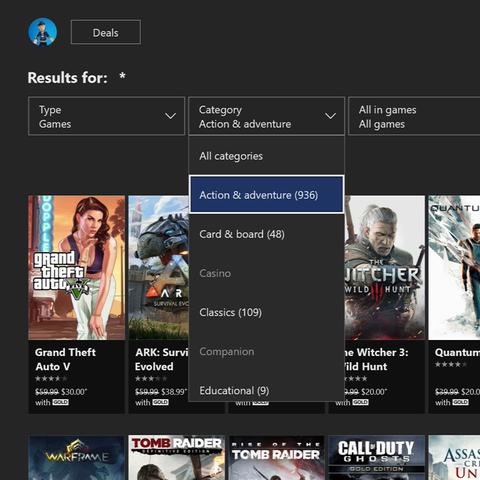Click the Gold badge under GTA V
Viewport: 480px width, 480px height.
pos(60,403)
